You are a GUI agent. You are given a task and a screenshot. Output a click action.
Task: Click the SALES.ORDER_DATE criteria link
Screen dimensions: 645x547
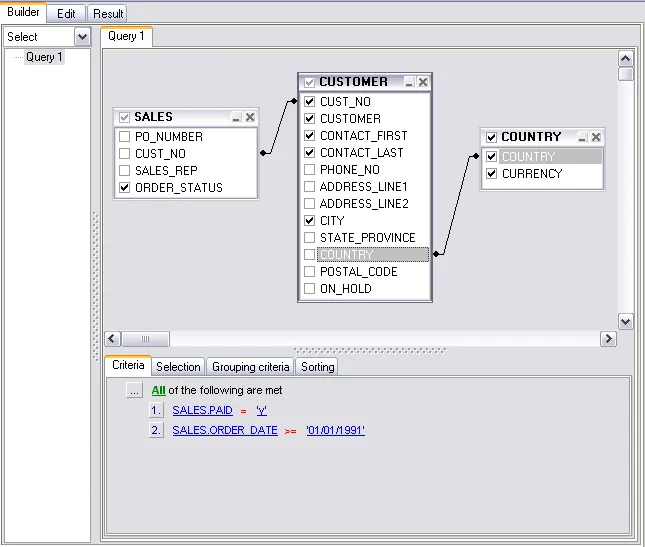(x=225, y=430)
